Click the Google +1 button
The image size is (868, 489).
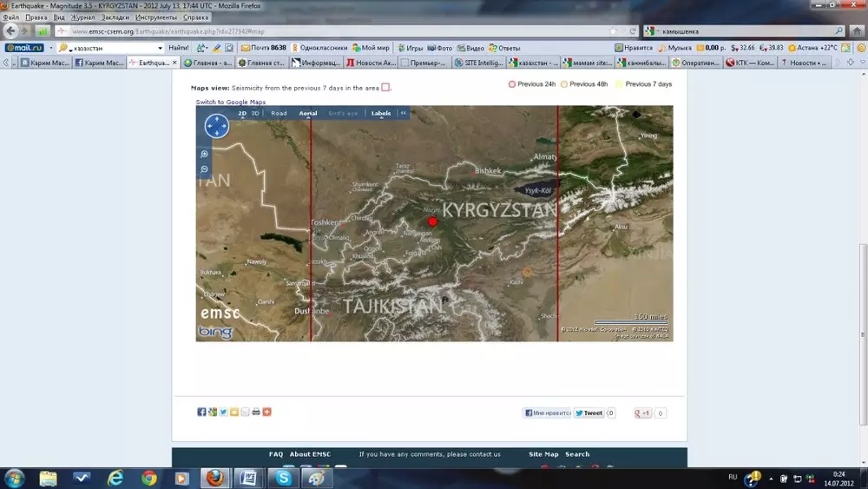(x=642, y=413)
